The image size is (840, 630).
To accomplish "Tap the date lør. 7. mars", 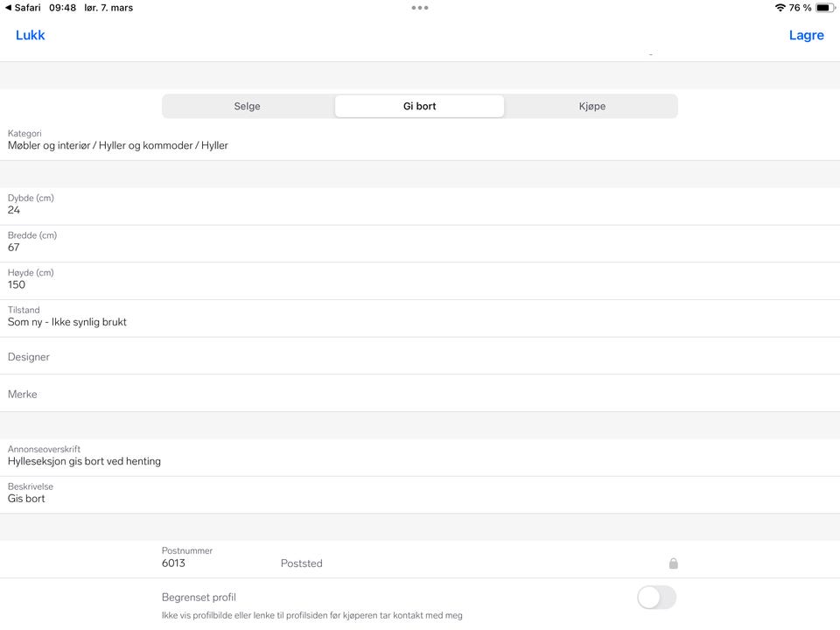I will click(108, 8).
